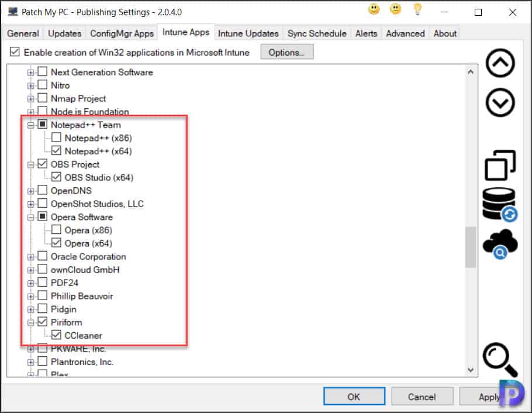Toggle Enable creation of Win32 applications checkbox
Viewport: 532px width, 413px height.
click(15, 51)
